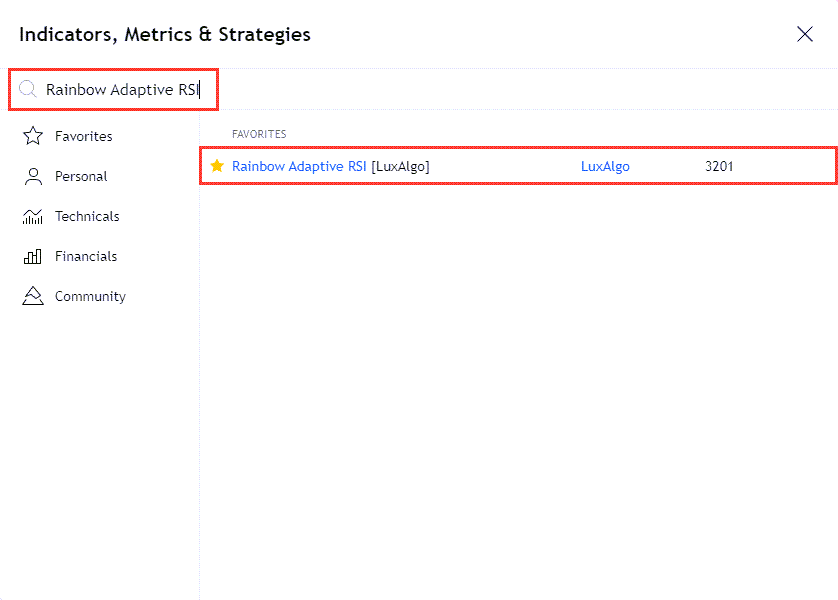
Task: Unfavorite Rainbow Adaptive RSI via yellow star
Action: pyautogui.click(x=217, y=166)
